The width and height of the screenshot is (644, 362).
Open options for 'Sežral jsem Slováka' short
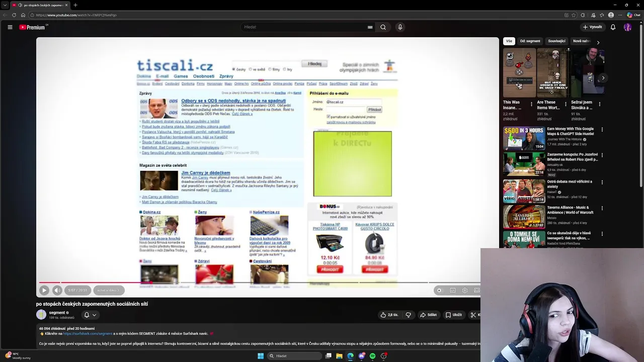[x=599, y=104]
